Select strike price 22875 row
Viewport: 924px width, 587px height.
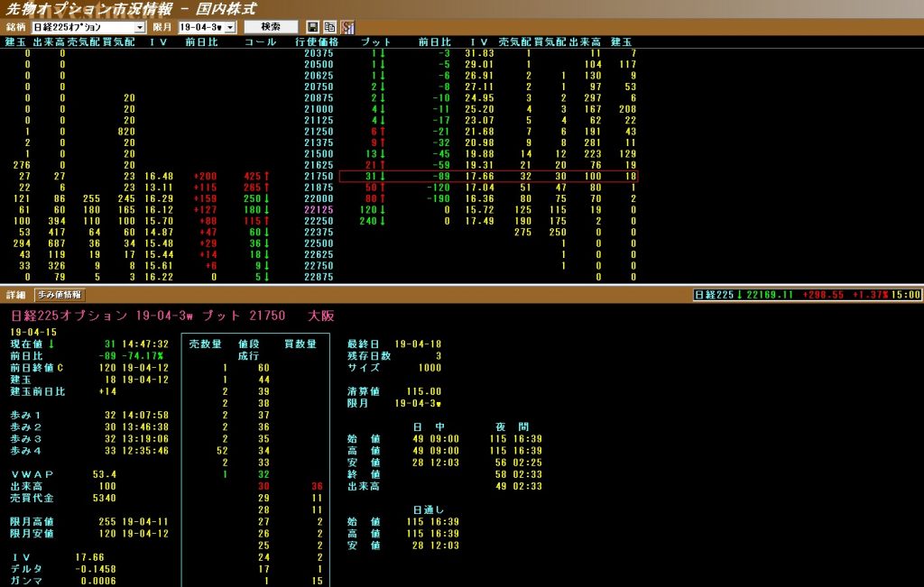point(319,277)
